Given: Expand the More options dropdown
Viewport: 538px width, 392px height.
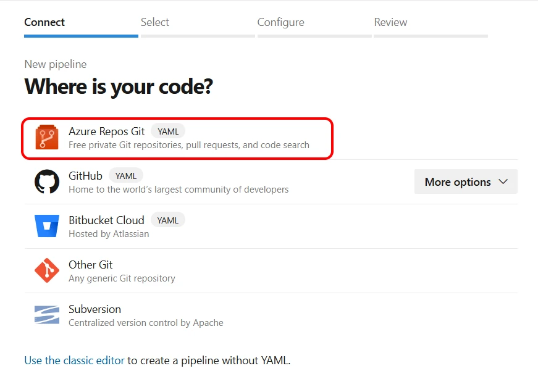Looking at the screenshot, I should tap(465, 182).
